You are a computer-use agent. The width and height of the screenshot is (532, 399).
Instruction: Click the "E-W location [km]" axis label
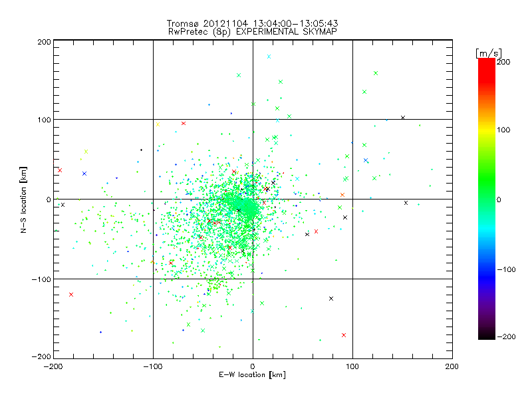click(252, 374)
